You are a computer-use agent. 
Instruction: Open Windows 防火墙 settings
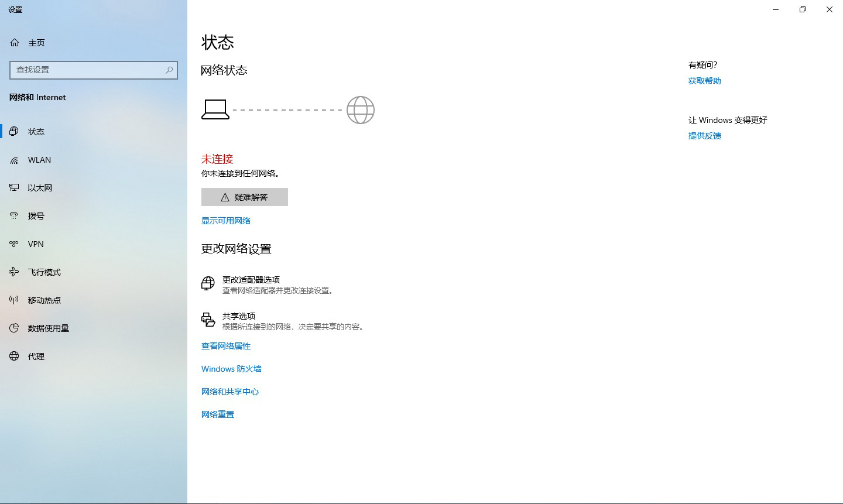tap(231, 369)
